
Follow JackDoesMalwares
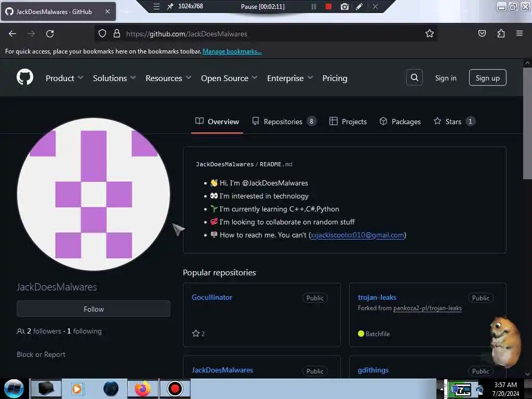[94, 309]
